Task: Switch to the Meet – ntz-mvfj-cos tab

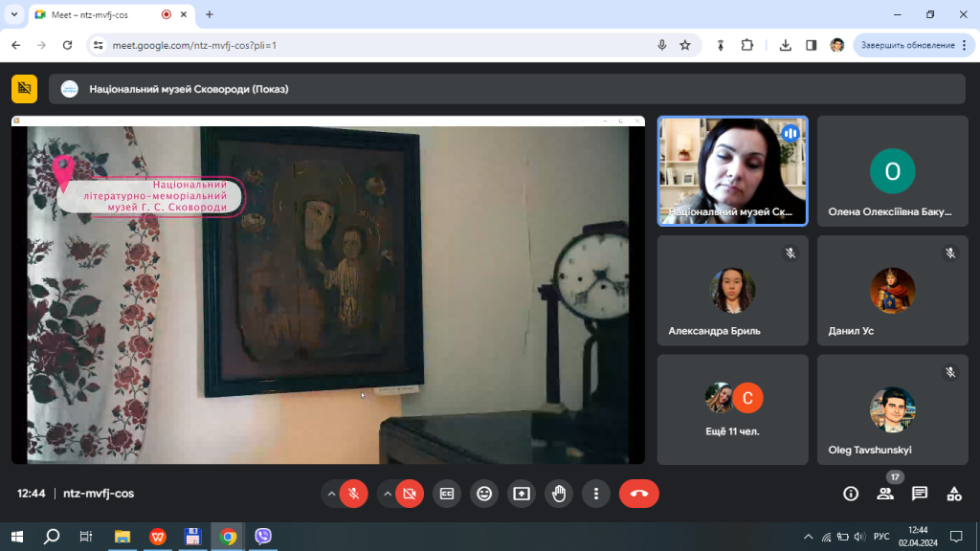Action: (112, 15)
